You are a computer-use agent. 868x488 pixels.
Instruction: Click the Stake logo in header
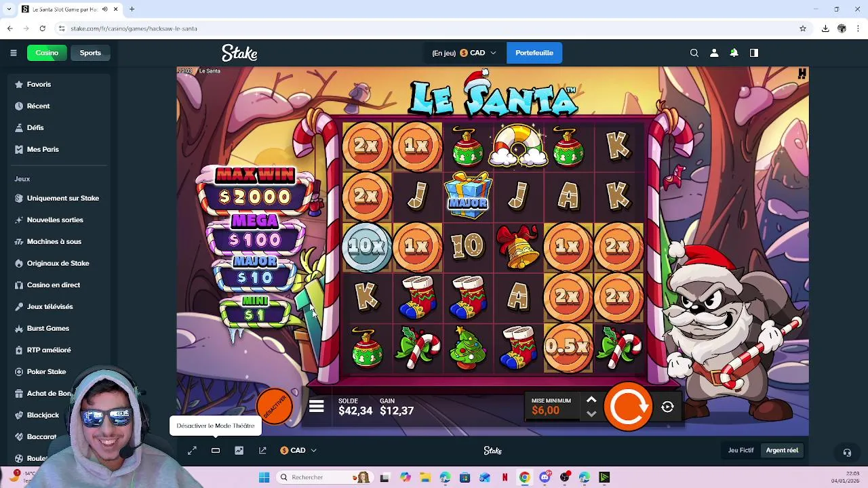(239, 53)
